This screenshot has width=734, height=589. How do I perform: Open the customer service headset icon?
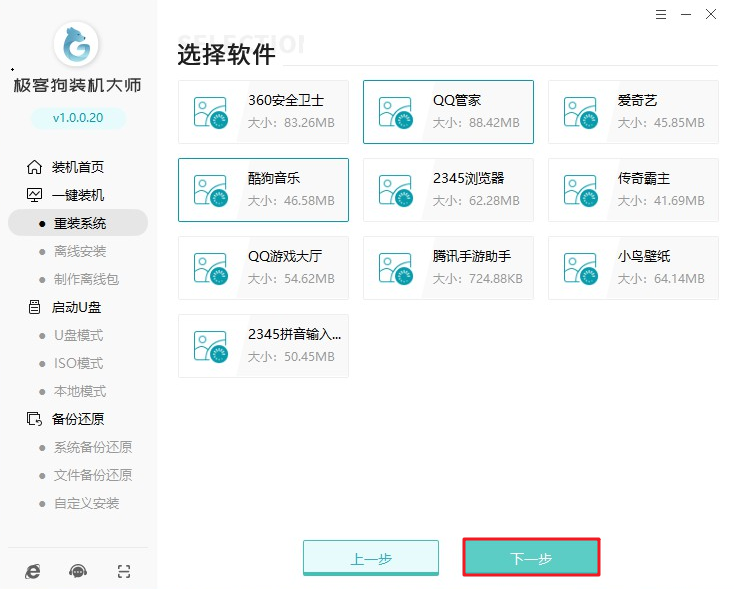coord(78,571)
